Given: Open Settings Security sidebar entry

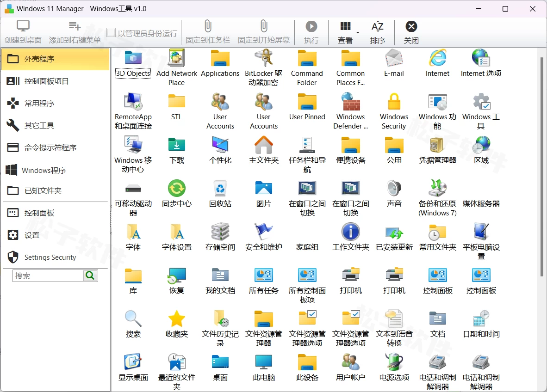Looking at the screenshot, I should coord(56,257).
